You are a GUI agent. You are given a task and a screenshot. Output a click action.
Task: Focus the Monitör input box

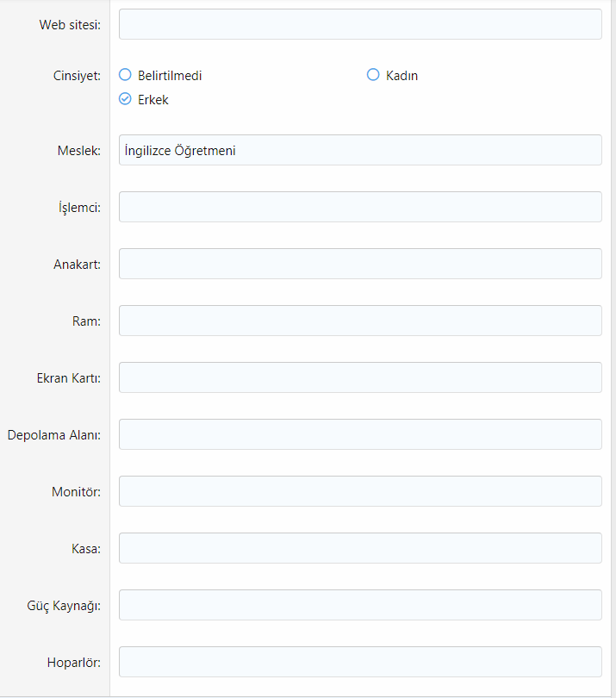point(360,491)
